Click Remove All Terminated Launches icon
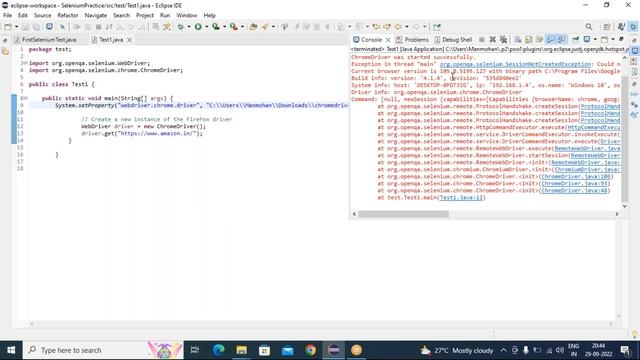The height and width of the screenshot is (360, 640). point(503,40)
